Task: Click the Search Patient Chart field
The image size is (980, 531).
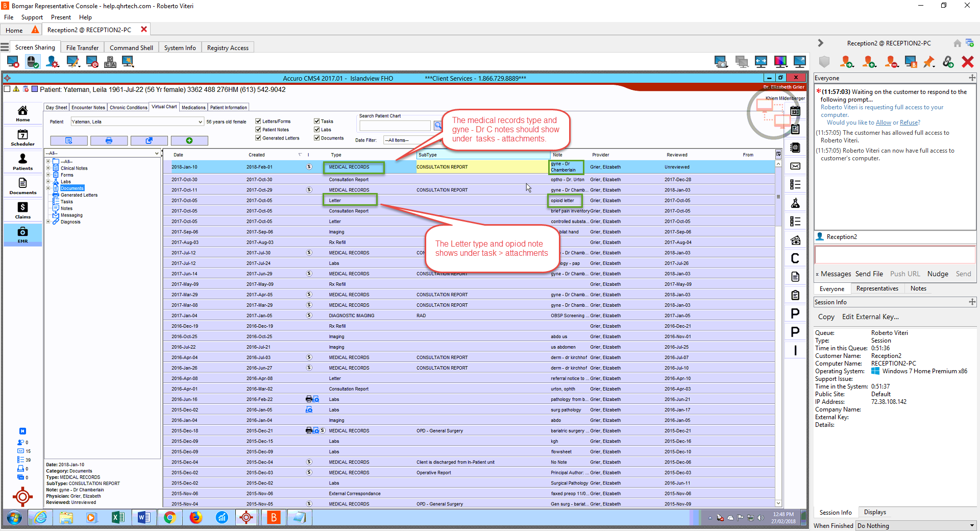Action: click(395, 126)
